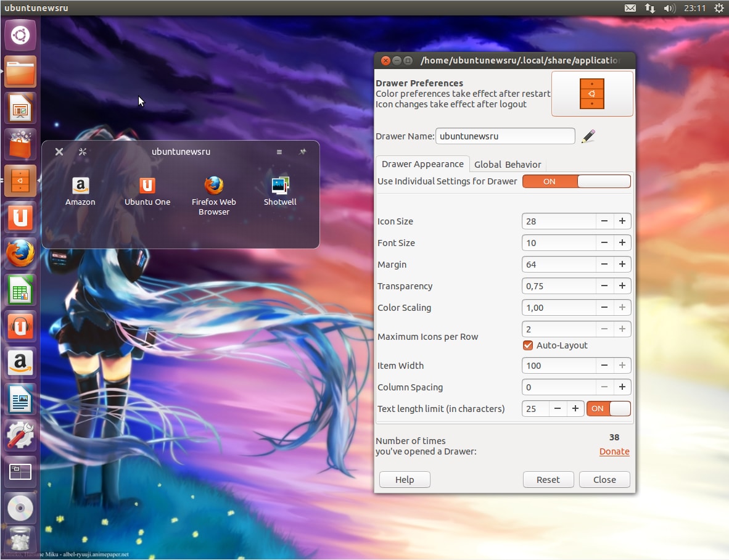Viewport: 729px width, 560px height.
Task: Launch Firefox from the launcher sidebar
Action: pos(20,253)
